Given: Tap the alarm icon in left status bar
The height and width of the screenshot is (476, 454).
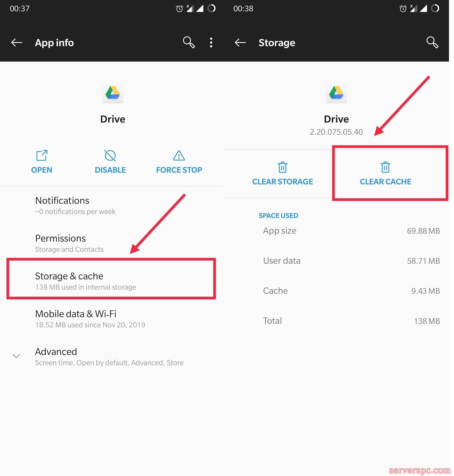Looking at the screenshot, I should (x=179, y=9).
